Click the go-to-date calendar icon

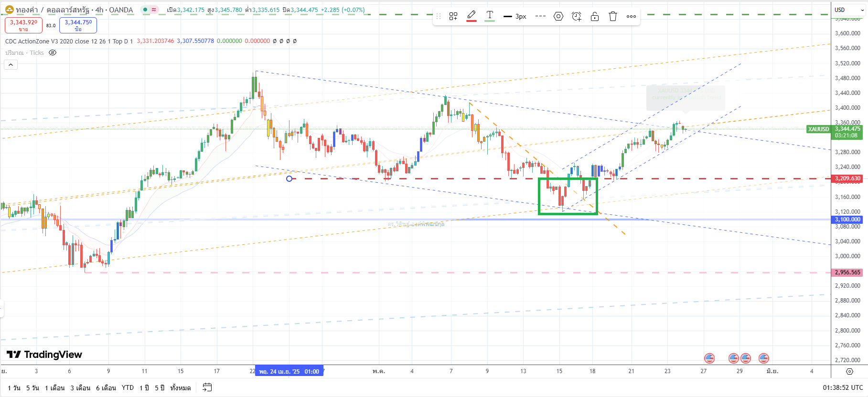tap(207, 387)
